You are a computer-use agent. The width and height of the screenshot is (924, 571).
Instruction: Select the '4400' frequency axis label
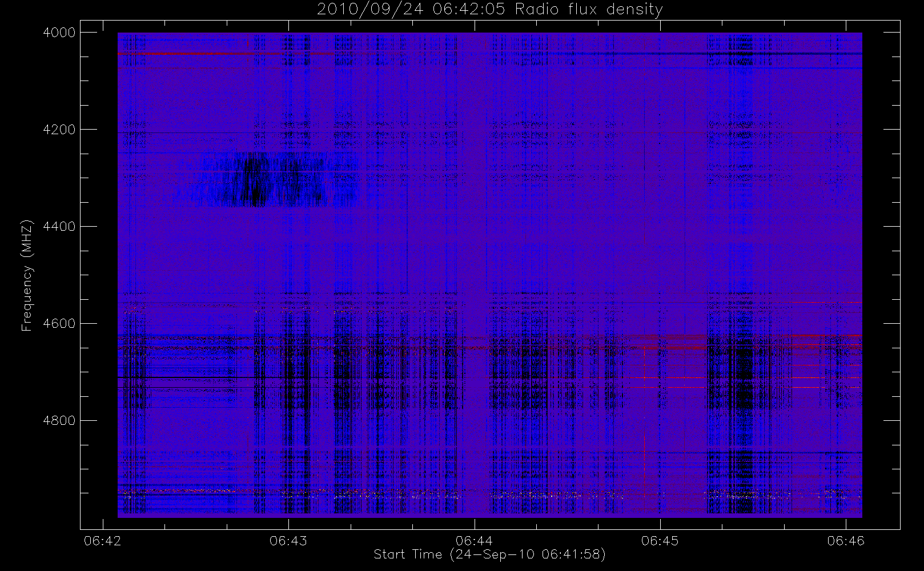tap(59, 227)
